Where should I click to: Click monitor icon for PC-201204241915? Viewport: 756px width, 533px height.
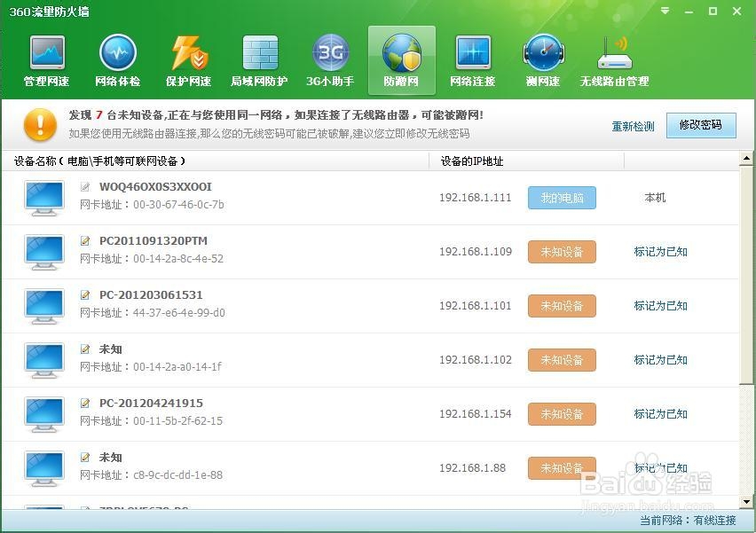pyautogui.click(x=44, y=414)
